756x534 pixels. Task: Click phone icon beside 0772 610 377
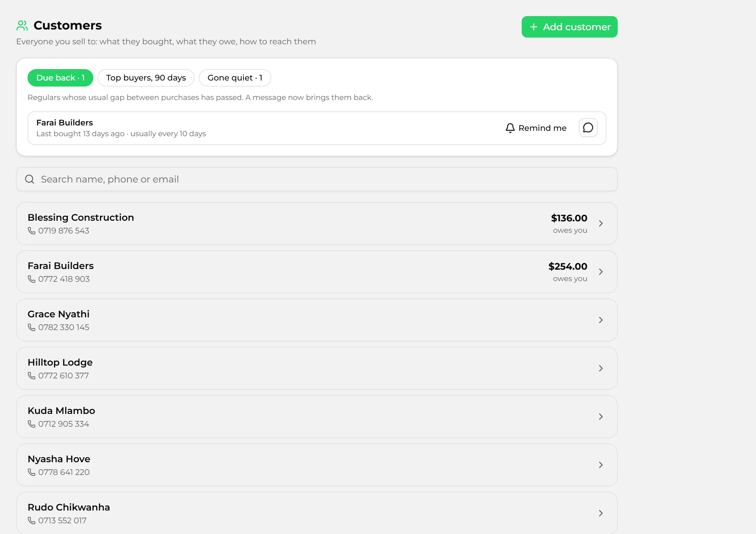point(32,376)
